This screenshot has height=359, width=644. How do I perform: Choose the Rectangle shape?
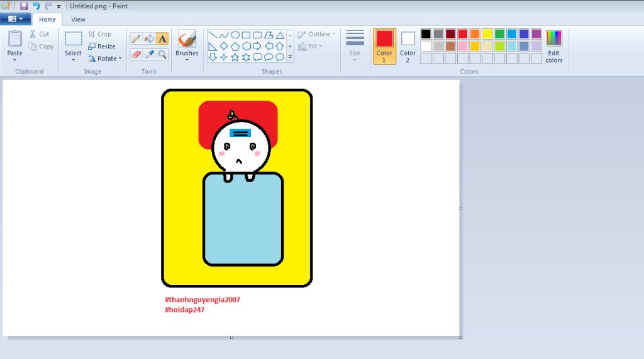pyautogui.click(x=246, y=35)
